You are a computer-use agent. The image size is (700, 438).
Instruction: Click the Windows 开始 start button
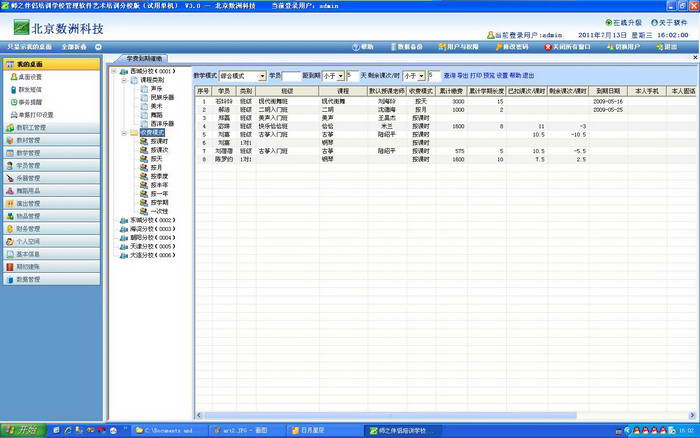coord(23,430)
